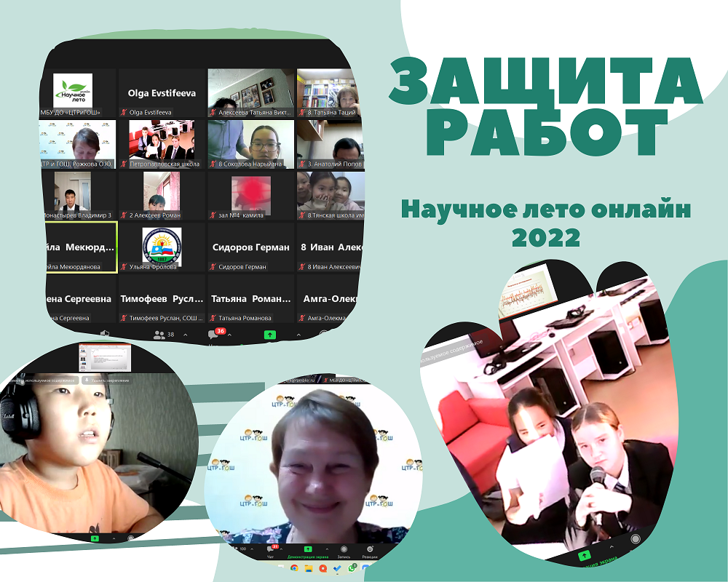The width and height of the screenshot is (728, 582).
Task: Click the Научное лето logo video tile
Action: point(74,93)
